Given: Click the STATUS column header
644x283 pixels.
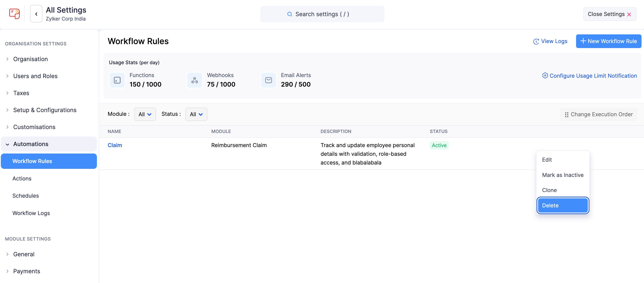Looking at the screenshot, I should 439,132.
